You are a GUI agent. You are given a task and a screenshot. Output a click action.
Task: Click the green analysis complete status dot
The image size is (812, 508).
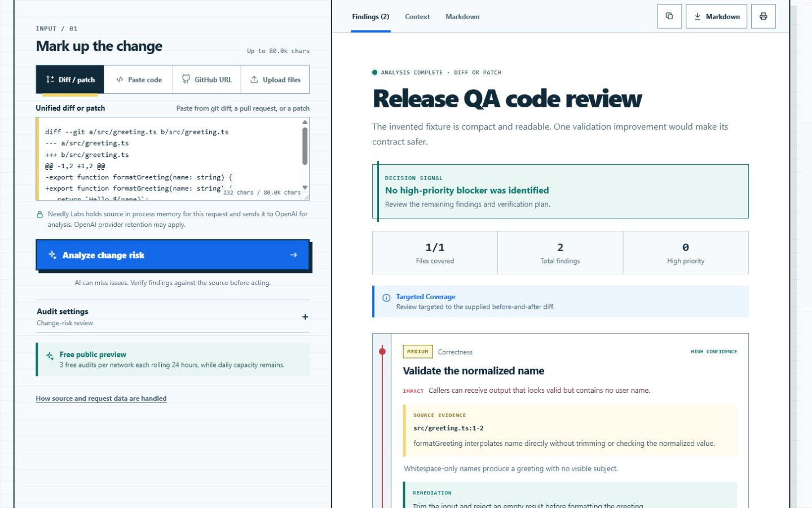coord(374,72)
